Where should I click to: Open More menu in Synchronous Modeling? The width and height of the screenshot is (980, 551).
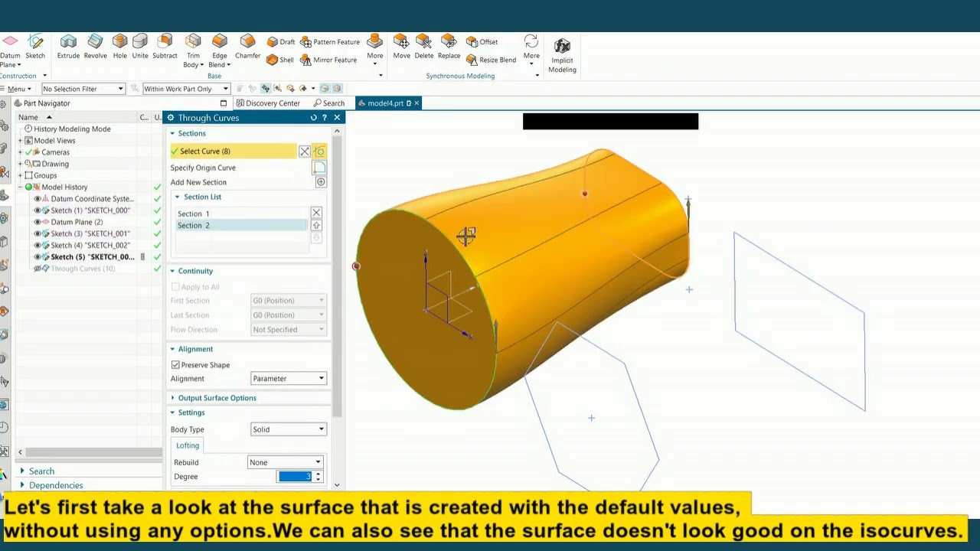click(531, 51)
